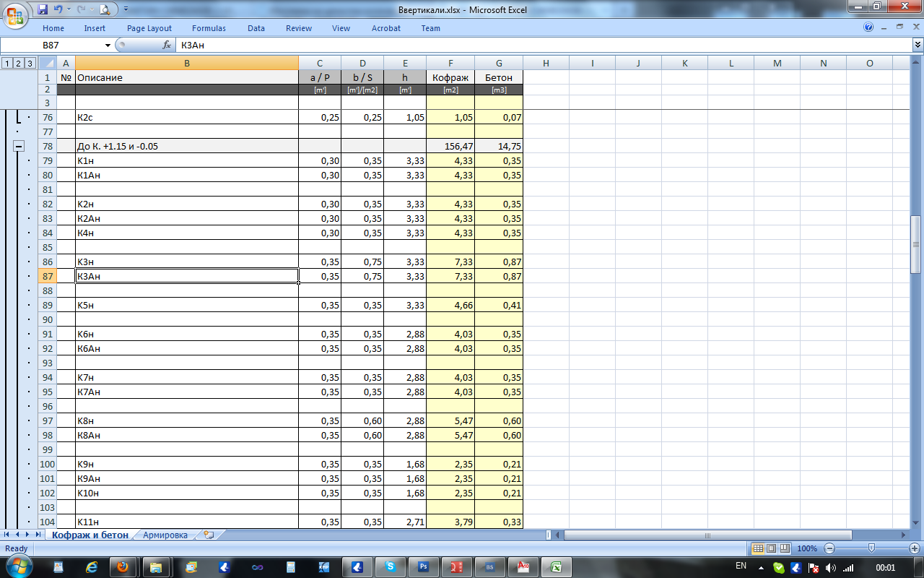This screenshot has width=924, height=578.
Task: Switch to Page Layout view in status bar
Action: pos(771,548)
